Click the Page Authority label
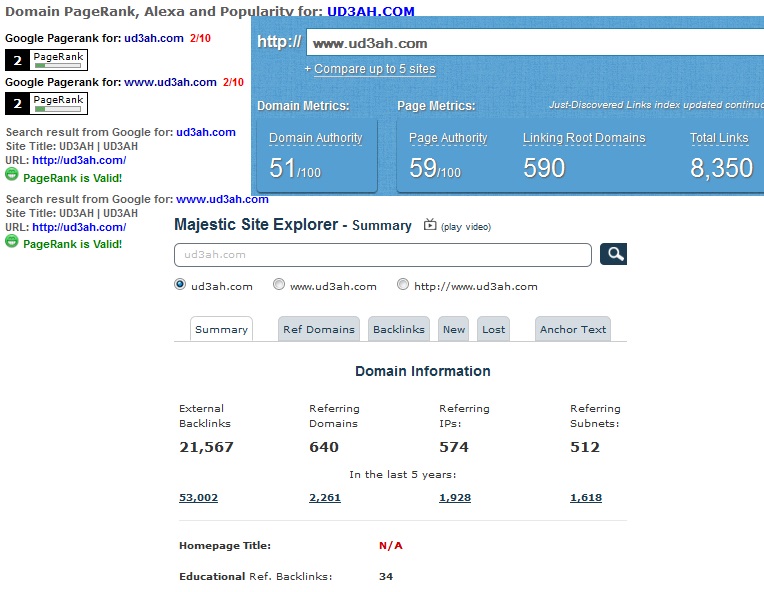The image size is (764, 592). pos(448,138)
